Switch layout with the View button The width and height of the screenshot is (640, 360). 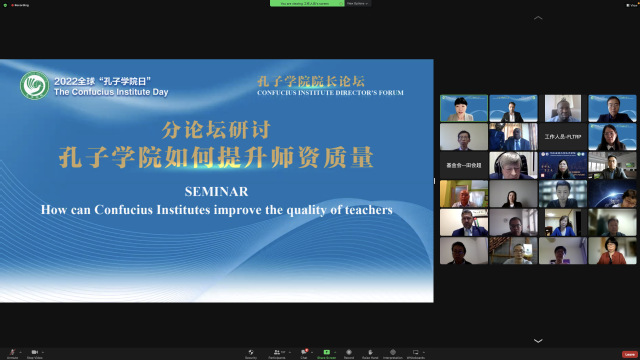point(631,5)
